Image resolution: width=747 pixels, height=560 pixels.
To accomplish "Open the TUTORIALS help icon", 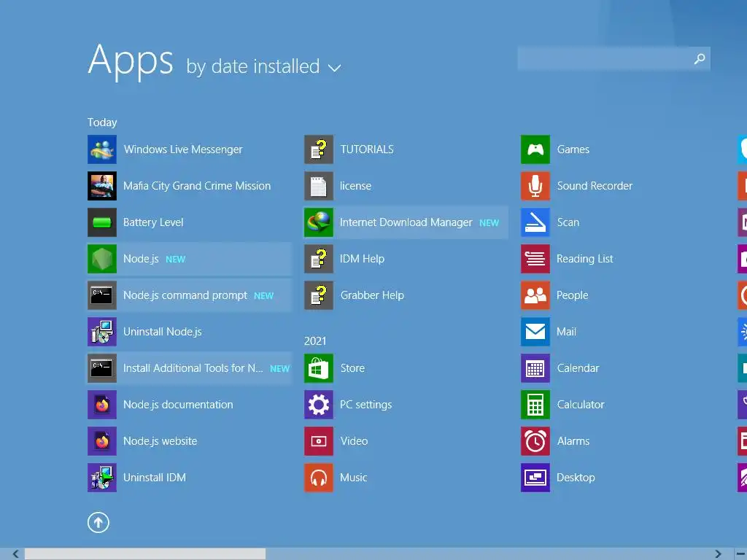I will [x=319, y=149].
